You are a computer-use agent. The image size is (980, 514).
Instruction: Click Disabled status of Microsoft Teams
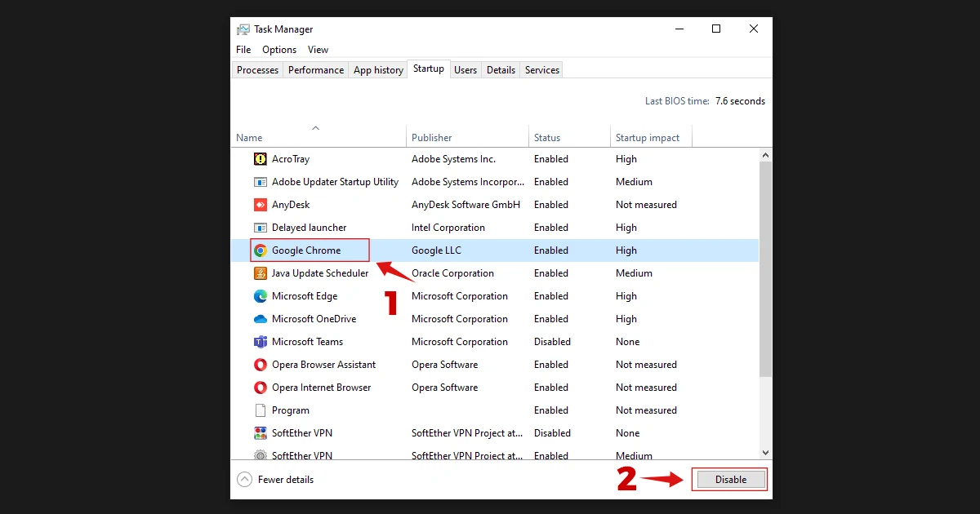click(x=552, y=342)
